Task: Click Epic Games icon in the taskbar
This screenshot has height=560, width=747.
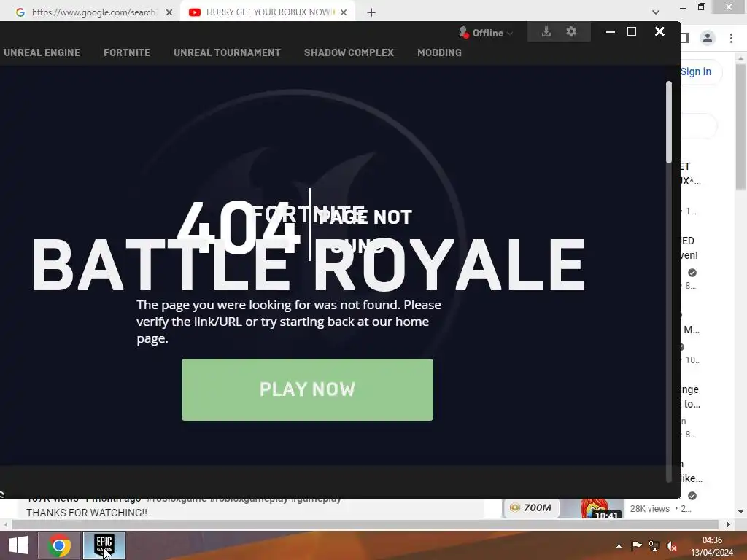Action: click(104, 545)
